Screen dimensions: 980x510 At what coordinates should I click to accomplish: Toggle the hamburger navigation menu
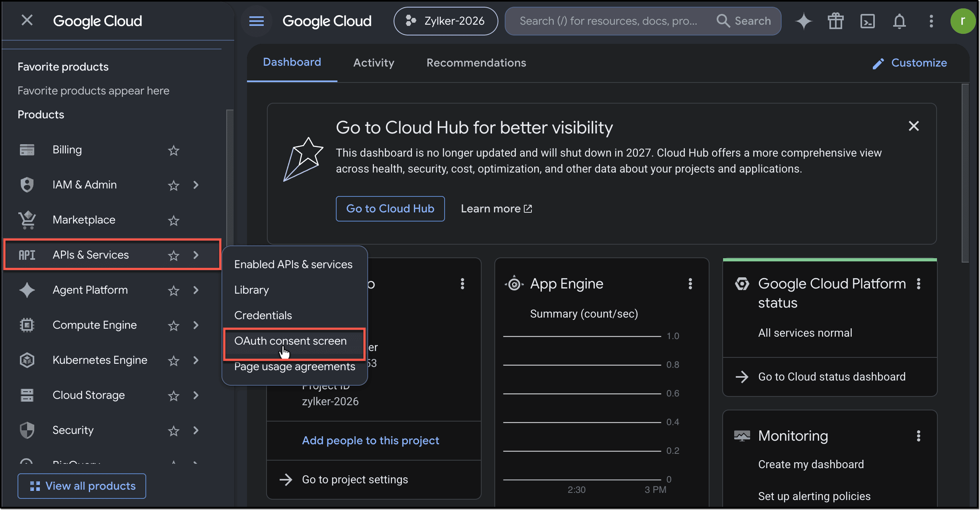[x=256, y=21]
